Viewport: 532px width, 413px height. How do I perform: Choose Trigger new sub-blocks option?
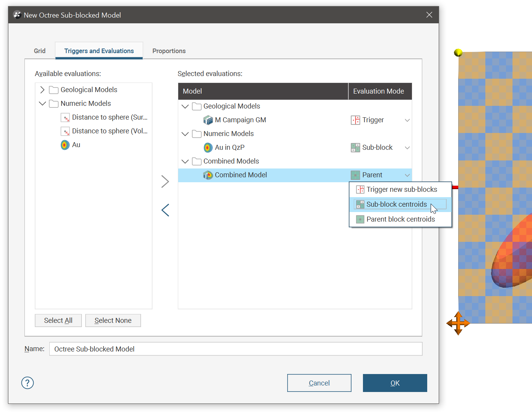[x=401, y=189]
